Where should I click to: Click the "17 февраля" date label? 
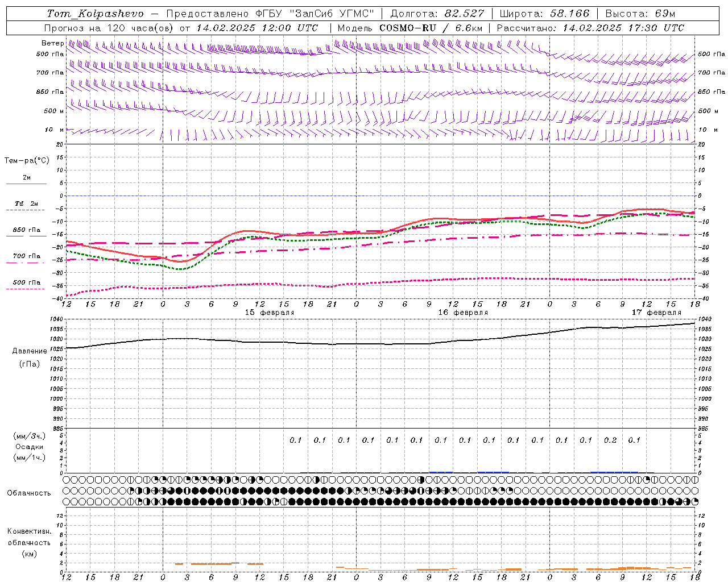656,313
